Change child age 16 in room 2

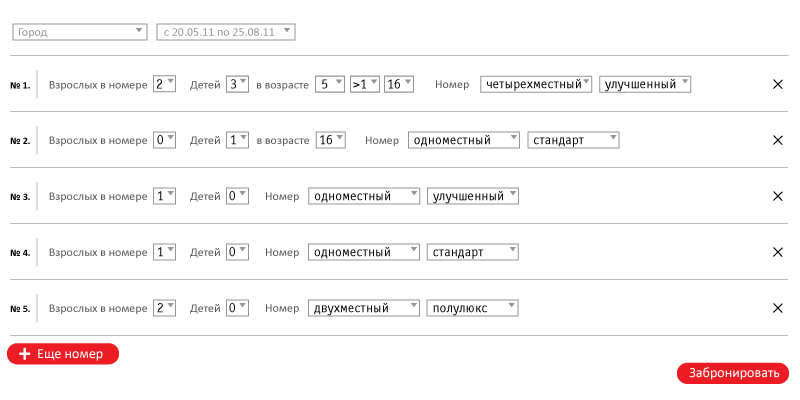point(329,141)
